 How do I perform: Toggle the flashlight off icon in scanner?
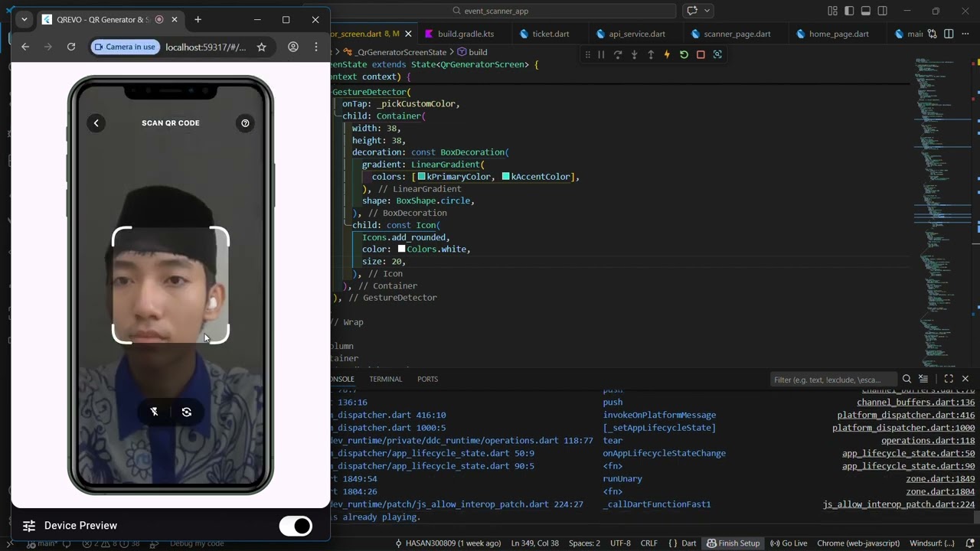[x=155, y=412]
